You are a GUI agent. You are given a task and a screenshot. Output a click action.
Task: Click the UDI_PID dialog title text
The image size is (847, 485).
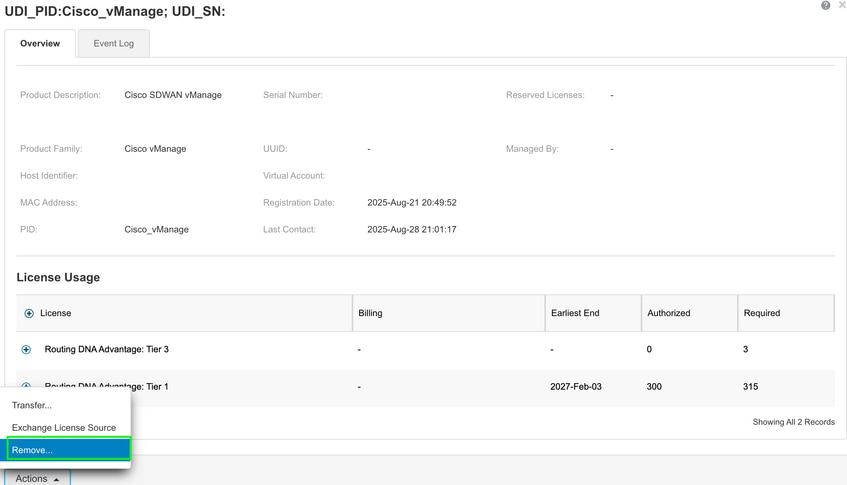pos(115,11)
